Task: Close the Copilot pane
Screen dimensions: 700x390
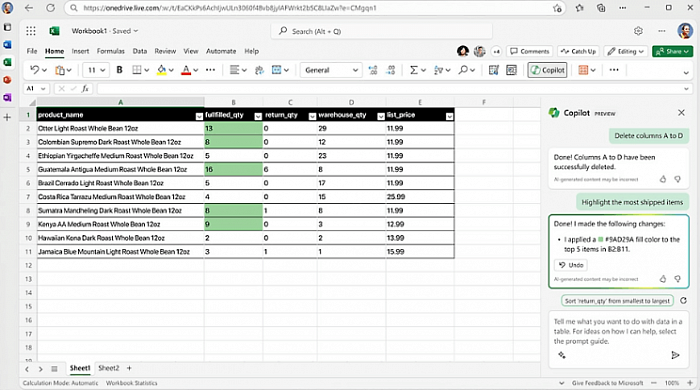Action: 681,112
